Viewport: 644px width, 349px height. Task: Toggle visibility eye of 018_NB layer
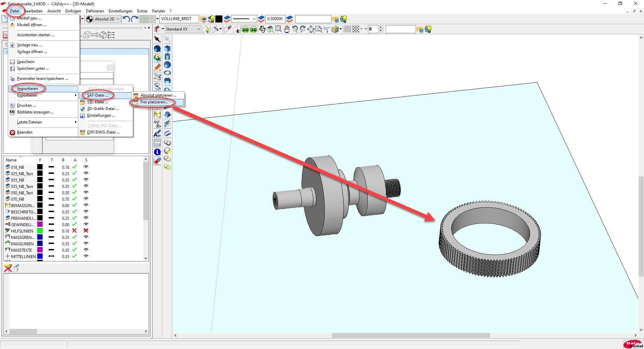(x=86, y=167)
